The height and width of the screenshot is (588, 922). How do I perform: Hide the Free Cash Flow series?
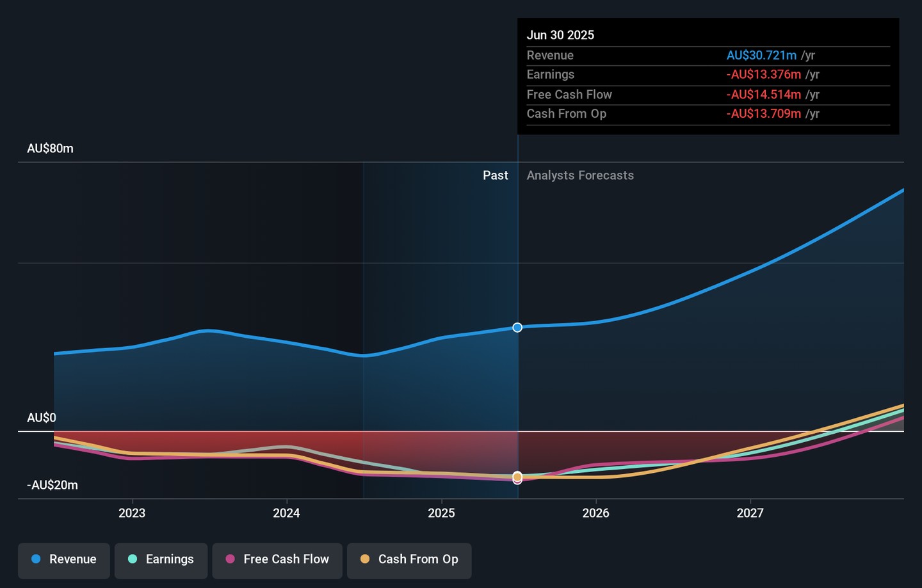point(277,560)
